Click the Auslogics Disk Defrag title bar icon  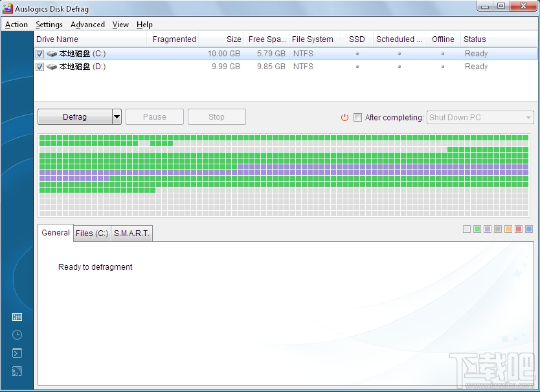click(7, 8)
